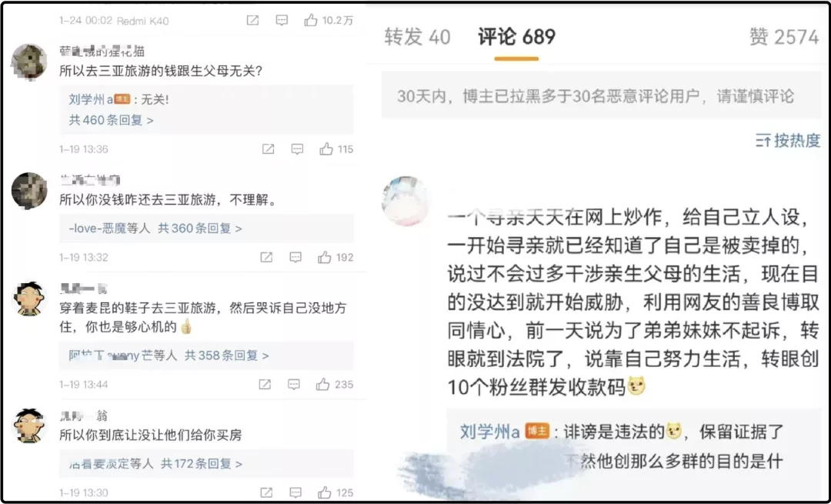Expand 共358条回复 replies

pos(226,355)
